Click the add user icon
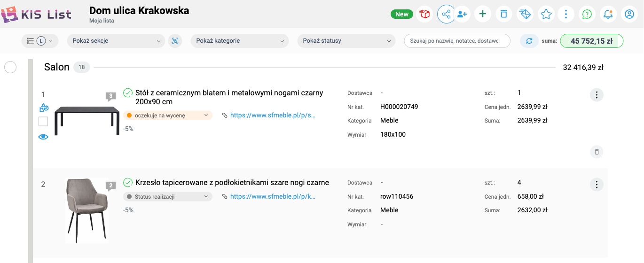Screen dimensions: 644x263 [462, 14]
